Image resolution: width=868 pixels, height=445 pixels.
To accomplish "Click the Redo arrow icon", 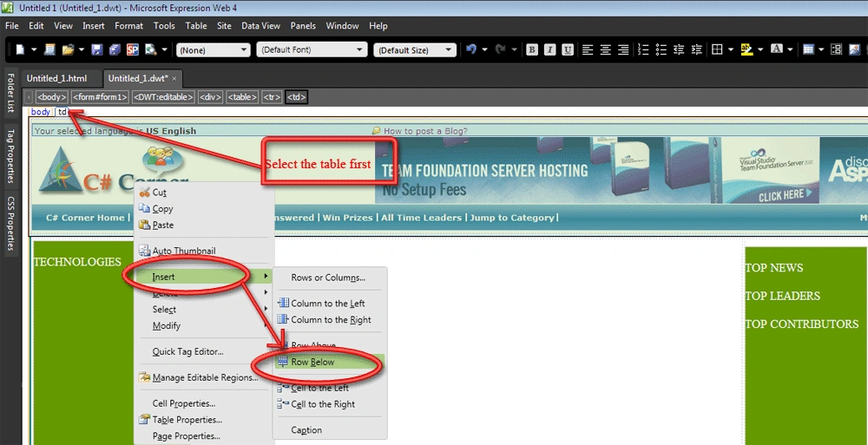I will (501, 49).
